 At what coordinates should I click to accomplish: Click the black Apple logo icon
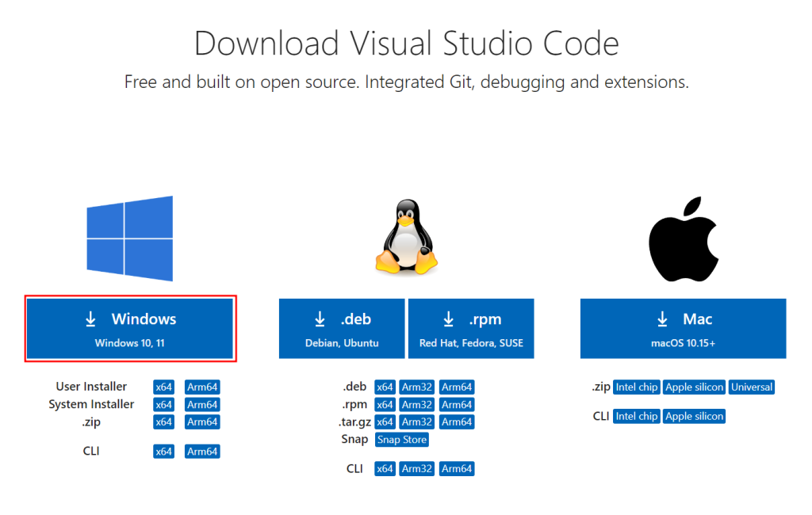click(x=684, y=238)
